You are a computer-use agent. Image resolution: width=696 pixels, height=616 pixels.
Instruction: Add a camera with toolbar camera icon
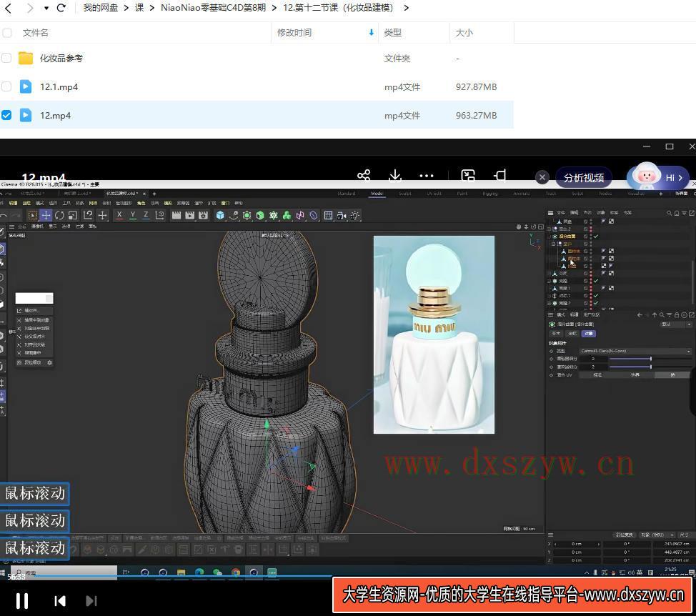click(342, 216)
